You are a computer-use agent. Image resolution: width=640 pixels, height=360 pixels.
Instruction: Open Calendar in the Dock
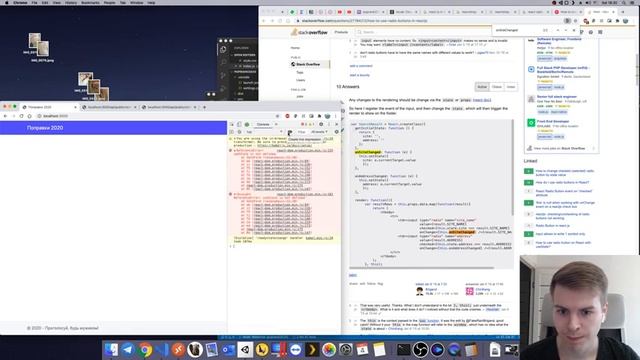(362, 350)
